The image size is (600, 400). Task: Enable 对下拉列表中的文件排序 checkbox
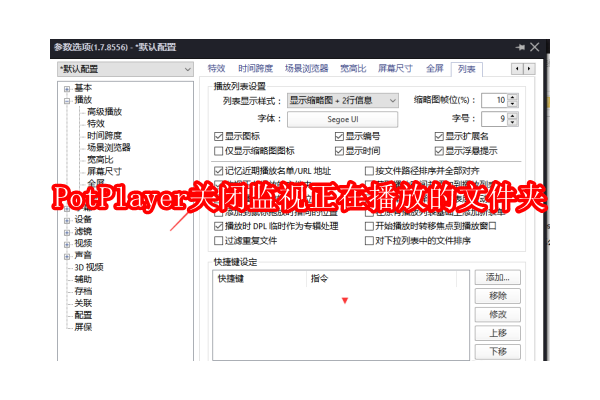coord(369,241)
